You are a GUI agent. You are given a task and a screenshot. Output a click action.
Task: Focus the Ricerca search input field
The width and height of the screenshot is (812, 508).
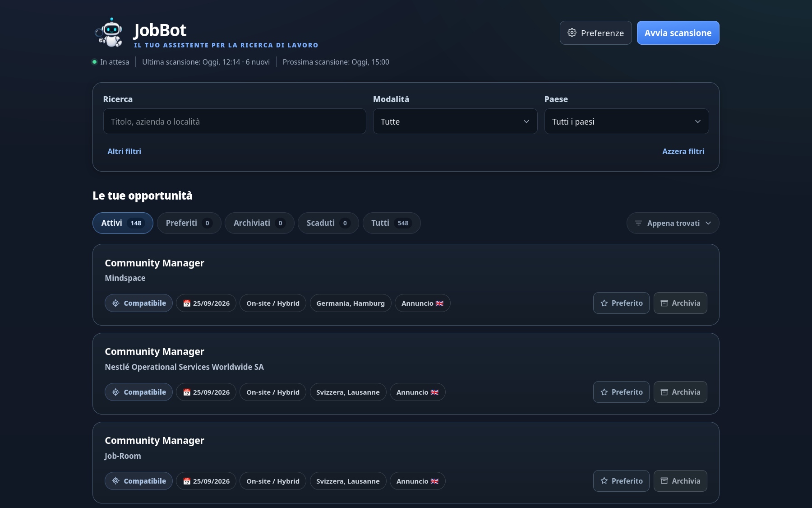[235, 121]
